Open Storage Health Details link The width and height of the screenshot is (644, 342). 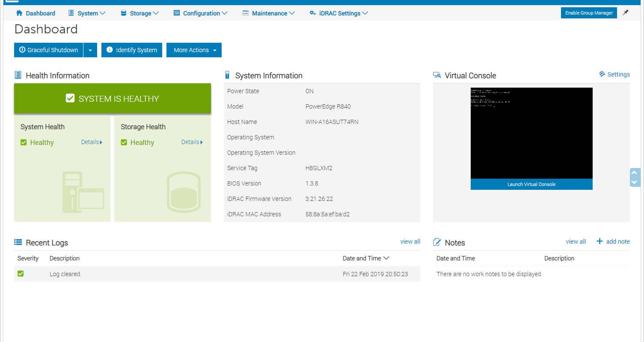tap(192, 142)
